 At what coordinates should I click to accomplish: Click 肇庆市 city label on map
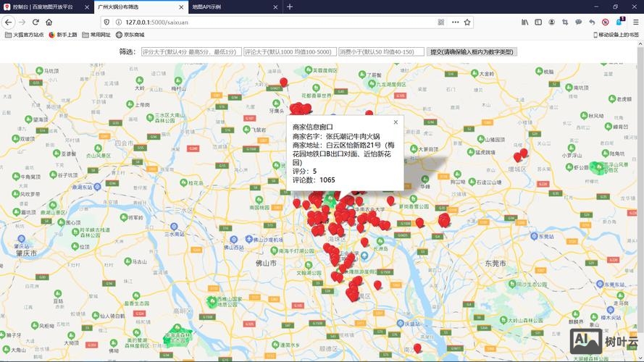click(x=27, y=253)
